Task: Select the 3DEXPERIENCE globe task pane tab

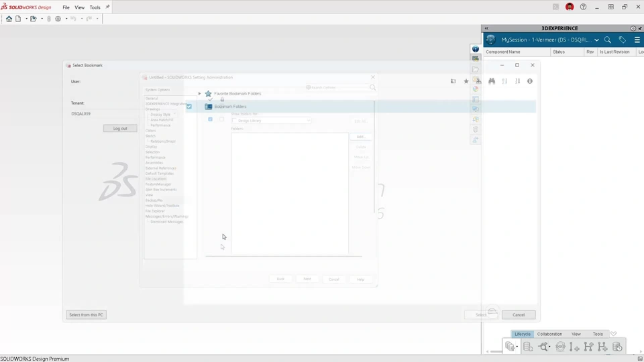Action: tap(475, 49)
